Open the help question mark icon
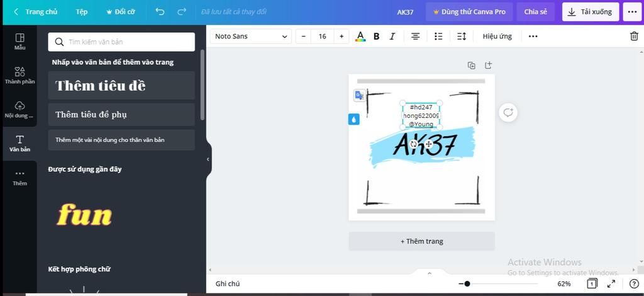This screenshot has width=644, height=296. tap(634, 283)
